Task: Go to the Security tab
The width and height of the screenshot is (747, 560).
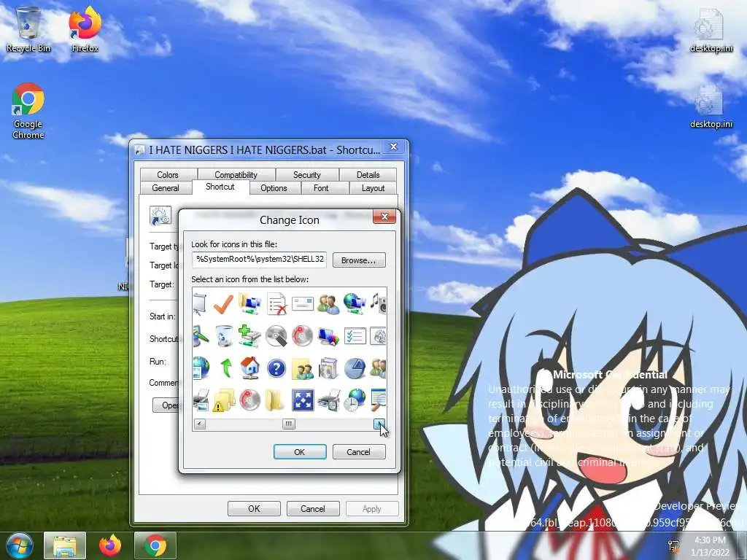Action: (x=307, y=175)
